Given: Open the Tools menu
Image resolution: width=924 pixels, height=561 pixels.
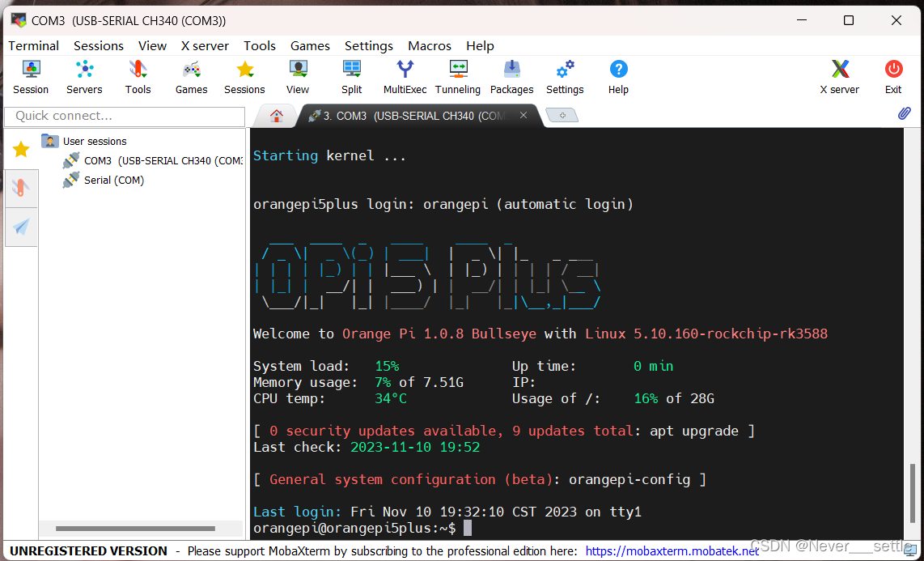Looking at the screenshot, I should (260, 45).
